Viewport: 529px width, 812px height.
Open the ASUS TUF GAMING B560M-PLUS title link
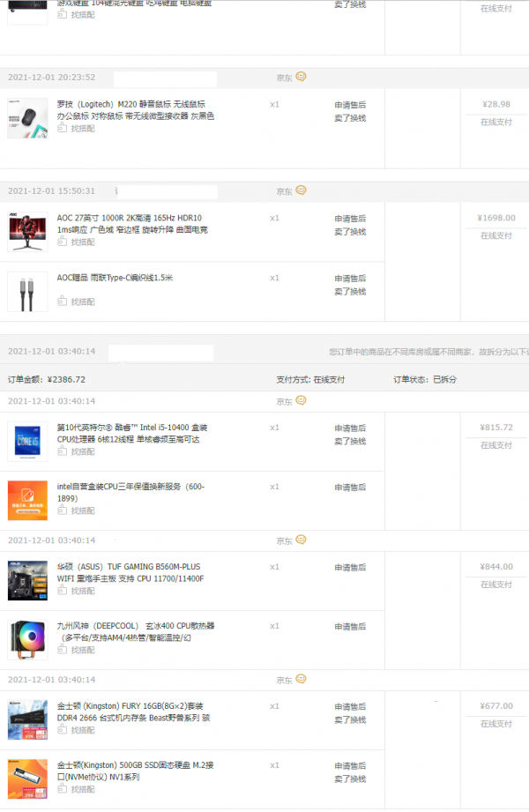130,572
